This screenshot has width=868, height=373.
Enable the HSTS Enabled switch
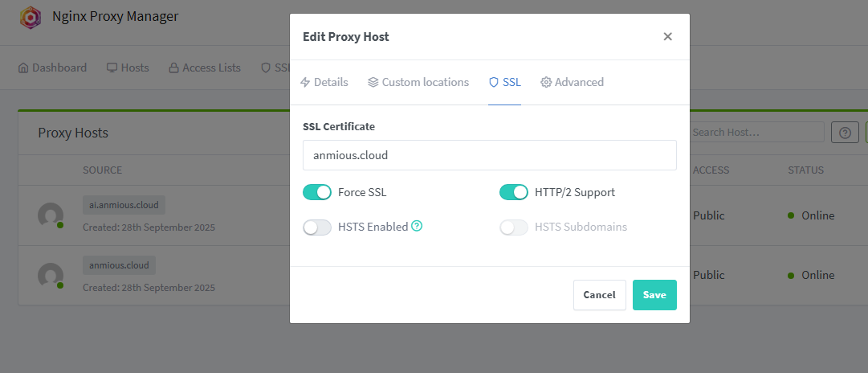click(317, 227)
